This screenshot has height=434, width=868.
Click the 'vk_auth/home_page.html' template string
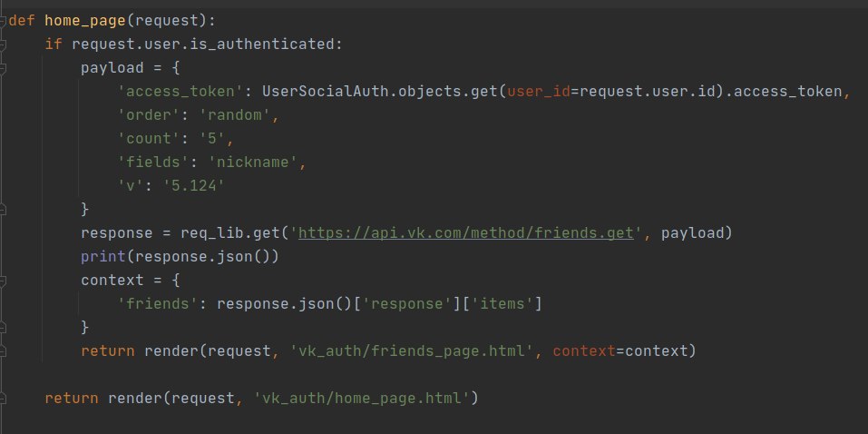coord(361,398)
